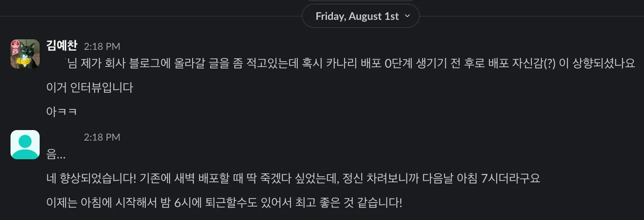Click the message starting "네 향상되었습니다!"
644x220 pixels.
(x=293, y=178)
